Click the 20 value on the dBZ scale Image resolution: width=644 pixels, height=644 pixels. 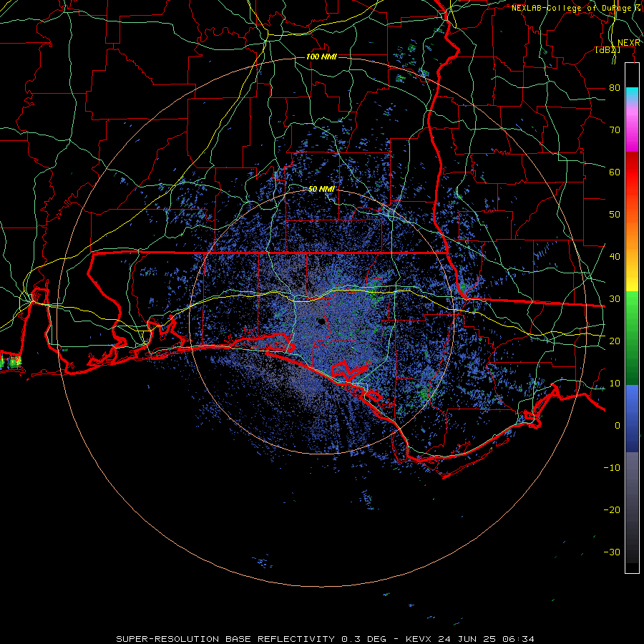click(x=615, y=341)
